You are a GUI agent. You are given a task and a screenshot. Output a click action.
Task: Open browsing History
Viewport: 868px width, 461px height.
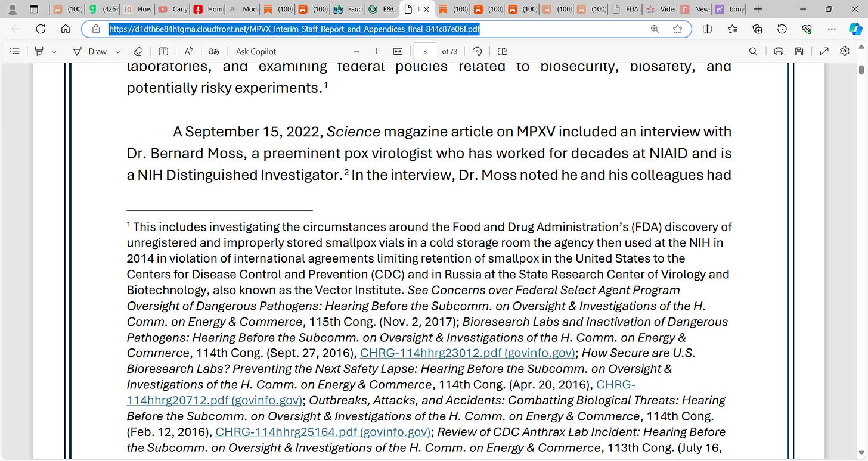pyautogui.click(x=782, y=29)
